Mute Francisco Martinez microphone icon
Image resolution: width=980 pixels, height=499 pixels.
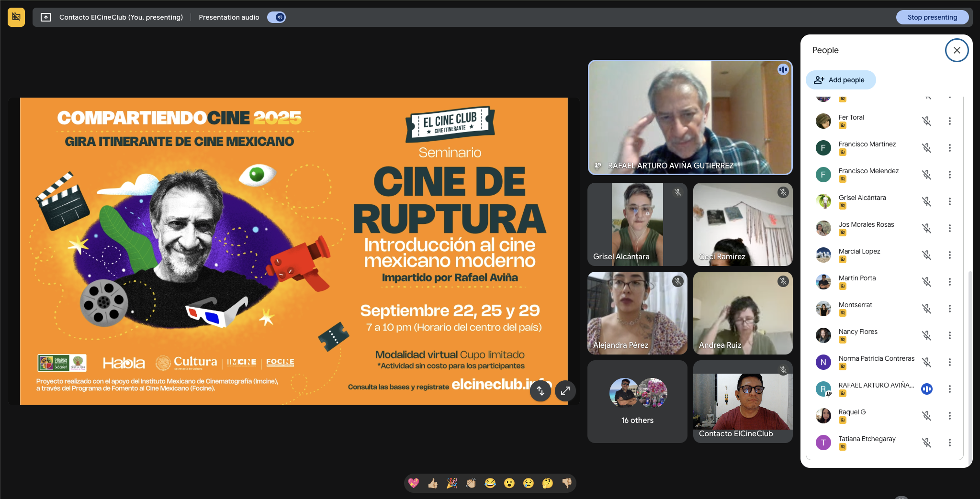pyautogui.click(x=926, y=148)
